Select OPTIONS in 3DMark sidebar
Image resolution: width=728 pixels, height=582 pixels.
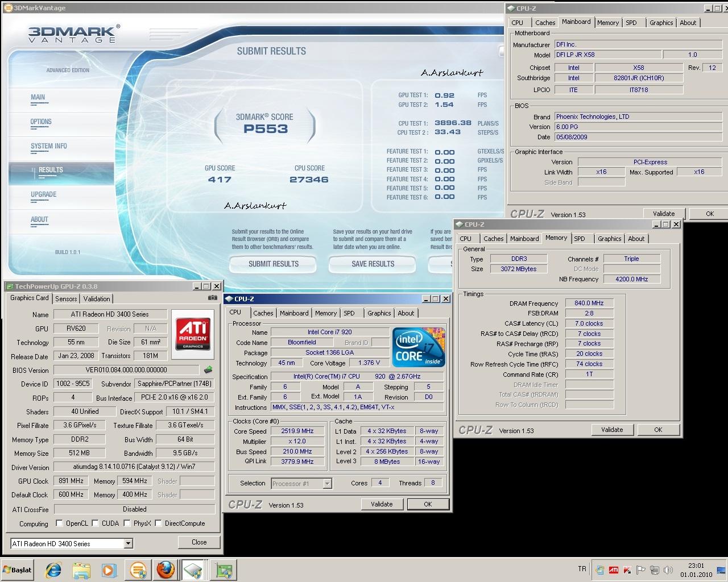coord(41,122)
